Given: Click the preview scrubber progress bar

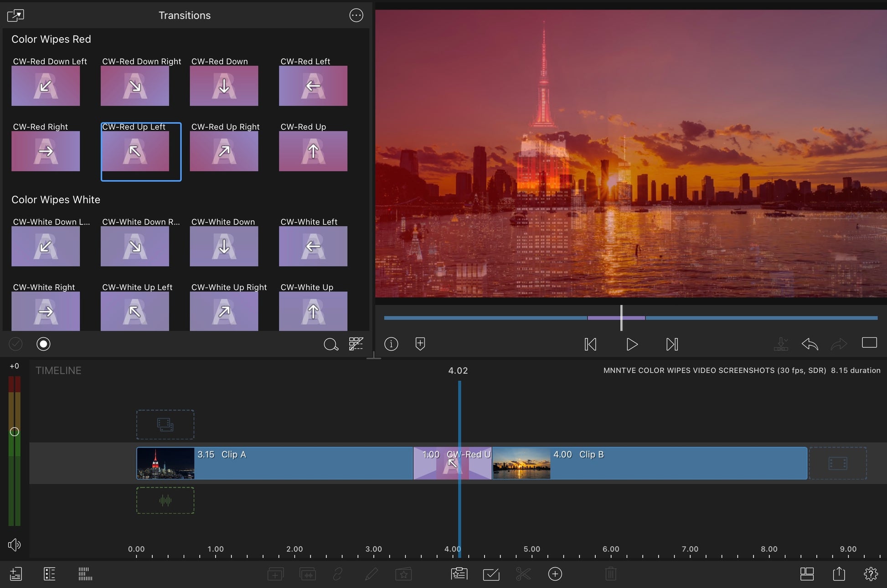Looking at the screenshot, I should [x=501, y=318].
